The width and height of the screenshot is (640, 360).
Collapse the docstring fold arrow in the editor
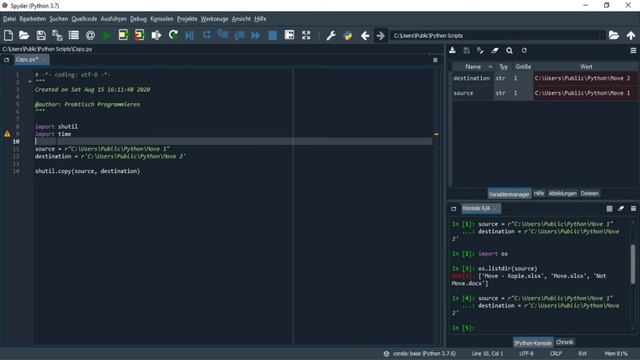pos(30,82)
